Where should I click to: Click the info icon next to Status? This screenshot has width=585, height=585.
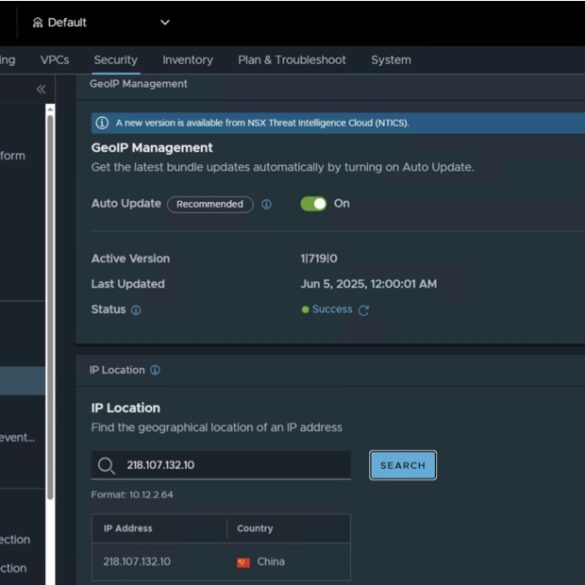[x=136, y=310]
